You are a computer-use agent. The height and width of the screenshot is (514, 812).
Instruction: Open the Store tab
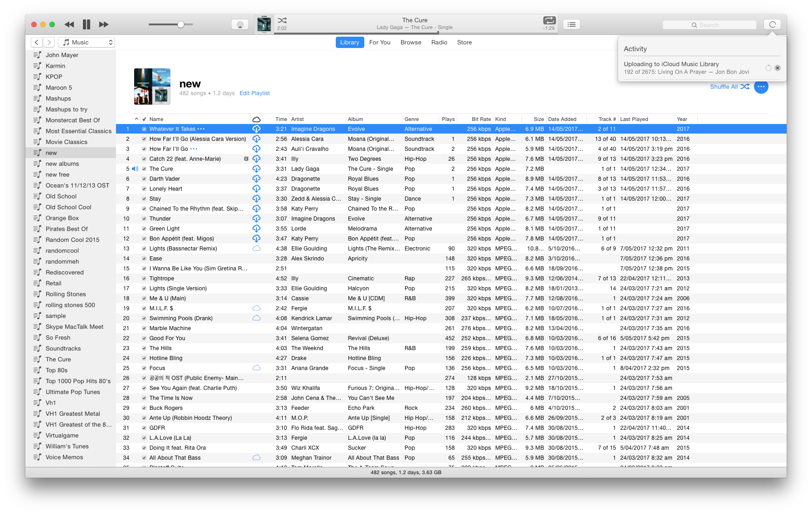[464, 42]
